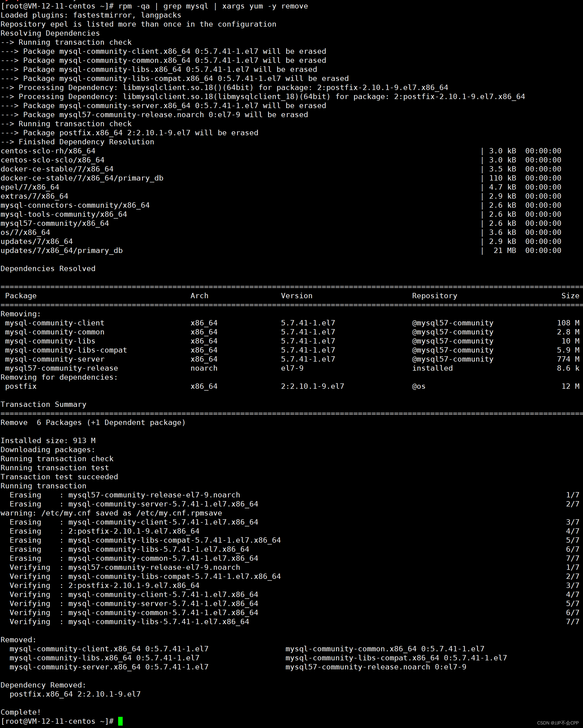
Task: Click the 'Arch' column header
Action: tap(199, 296)
